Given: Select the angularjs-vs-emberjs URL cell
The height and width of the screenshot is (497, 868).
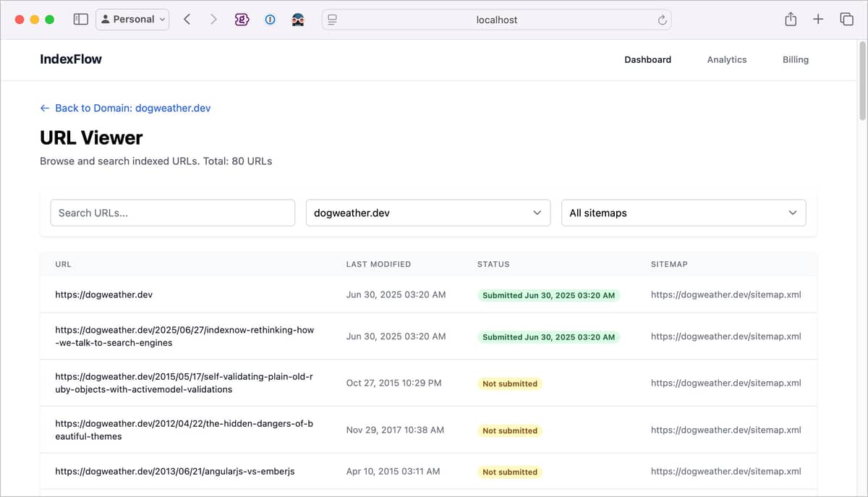Looking at the screenshot, I should 175,471.
